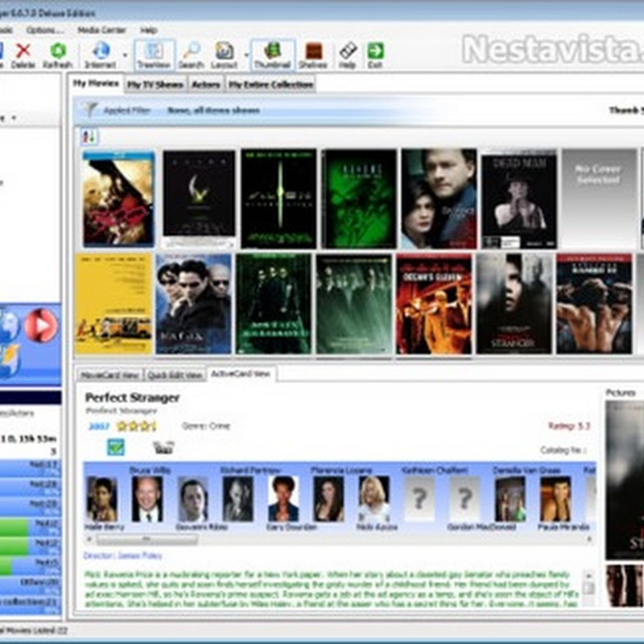Open the Media Center menu

tap(101, 30)
